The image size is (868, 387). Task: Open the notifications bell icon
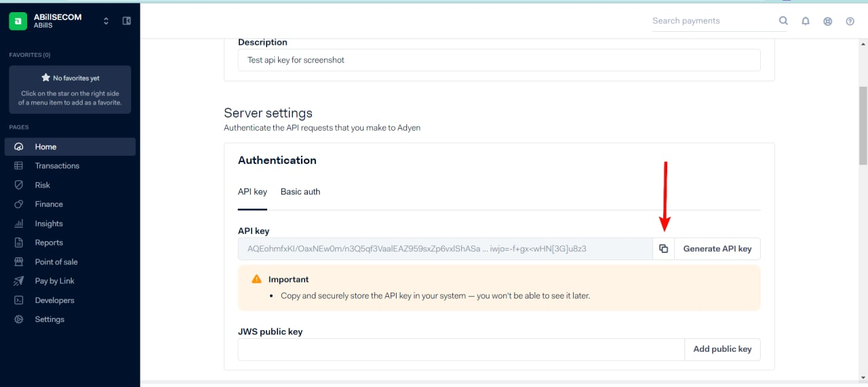pos(806,21)
